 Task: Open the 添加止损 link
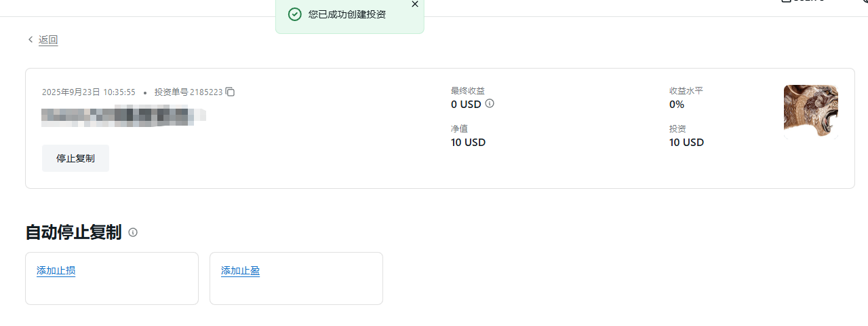pyautogui.click(x=56, y=270)
